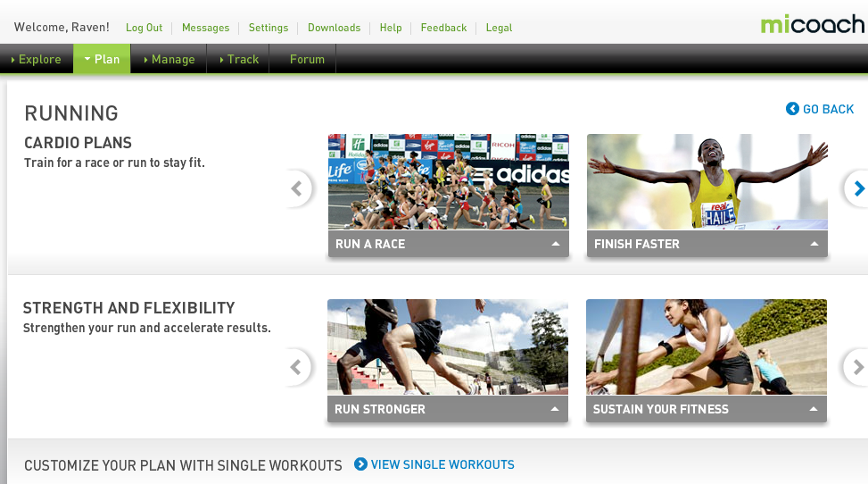Screen dimensions: 868x484
Task: Go to next strength plans with right arrow
Action: [856, 367]
